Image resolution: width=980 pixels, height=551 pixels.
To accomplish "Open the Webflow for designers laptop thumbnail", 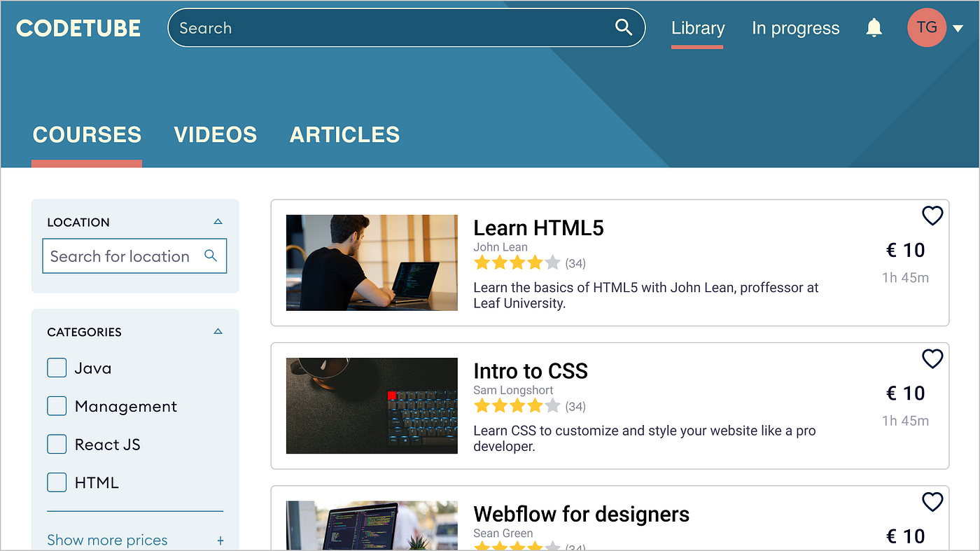I will point(372,525).
